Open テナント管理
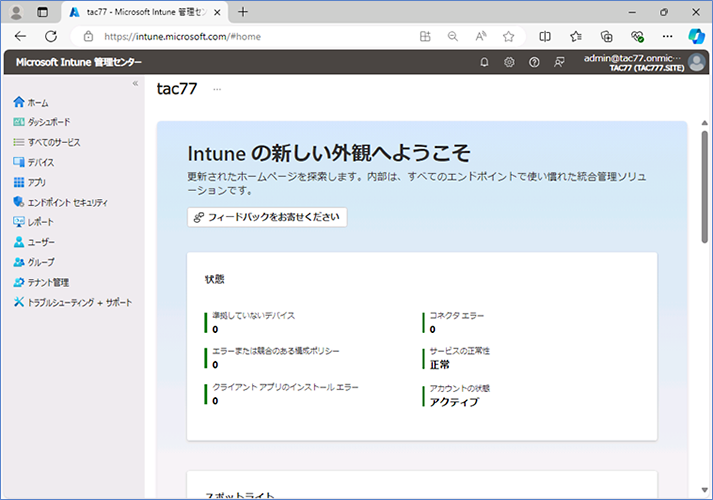Image resolution: width=713 pixels, height=500 pixels. 41,282
